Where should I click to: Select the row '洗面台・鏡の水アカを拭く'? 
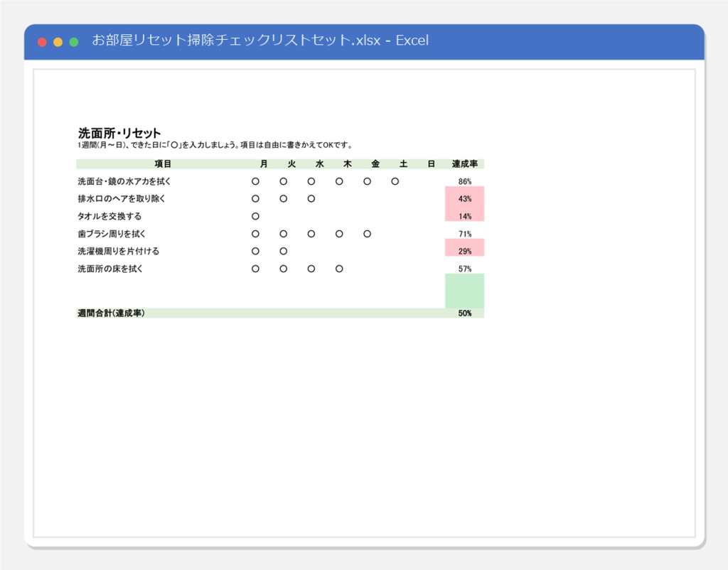[280, 181]
